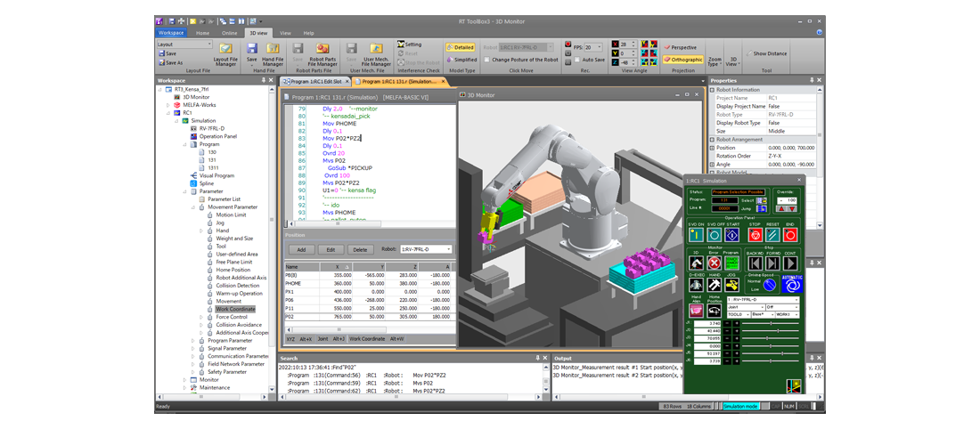This screenshot has width=980, height=429.
Task: Click the Home Position icon
Action: click(x=715, y=309)
